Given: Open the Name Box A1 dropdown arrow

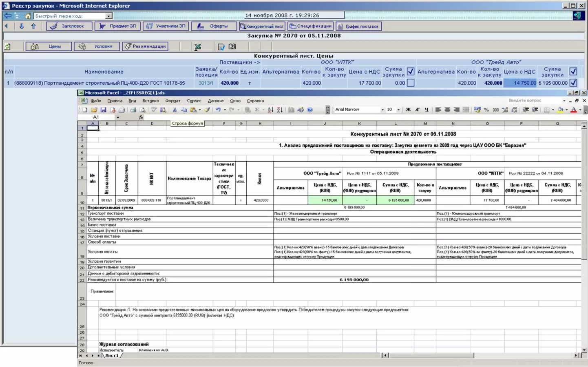Looking at the screenshot, I should coord(118,117).
